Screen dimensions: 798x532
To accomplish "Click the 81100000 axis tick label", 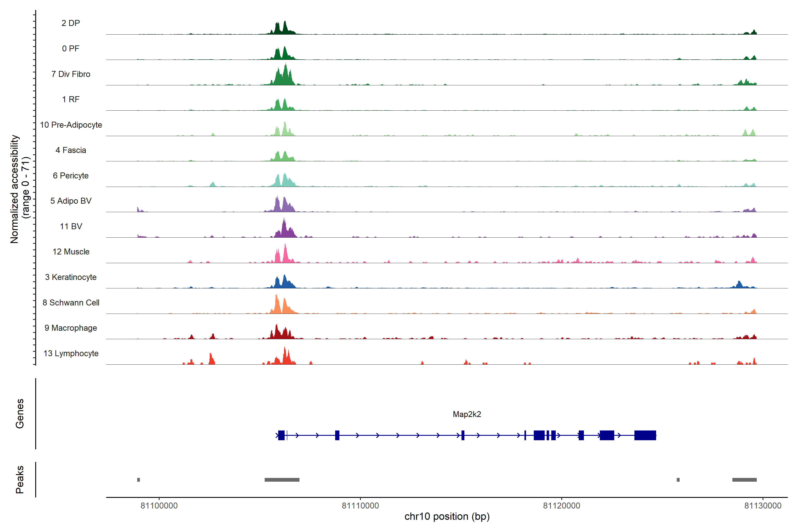I will coord(159,506).
